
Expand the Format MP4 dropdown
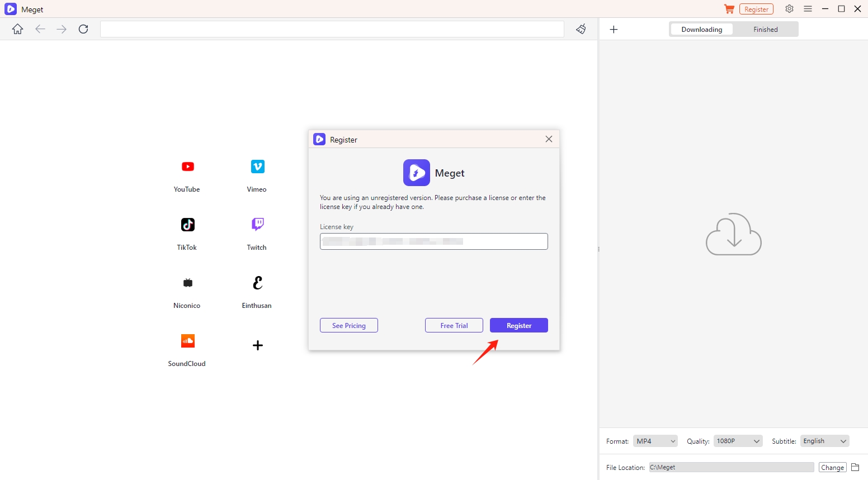tap(655, 441)
